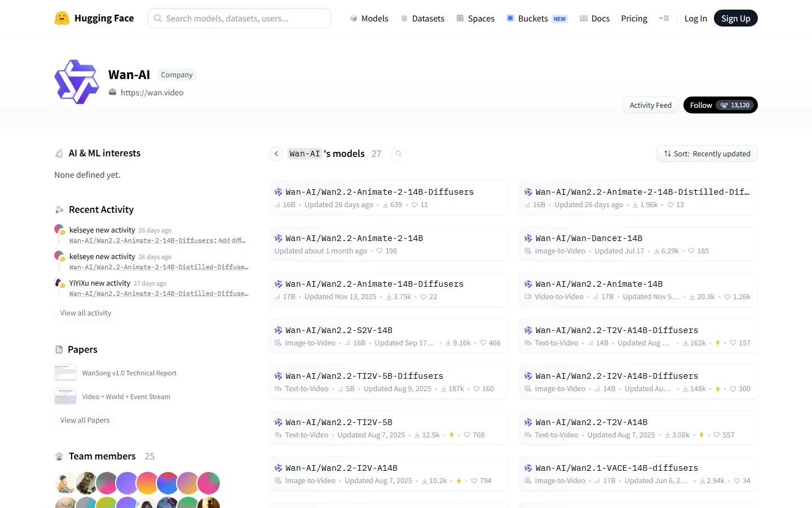The width and height of the screenshot is (812, 508).
Task: Open Wan2.2-Animate-2-14B-Distilled-Diffusers model card
Action: point(638,198)
